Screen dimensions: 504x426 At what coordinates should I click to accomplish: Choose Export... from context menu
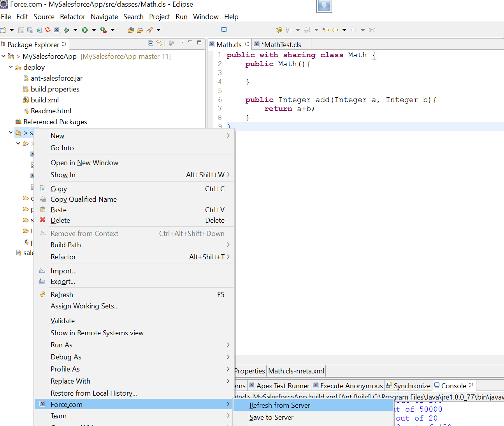coord(134,282)
